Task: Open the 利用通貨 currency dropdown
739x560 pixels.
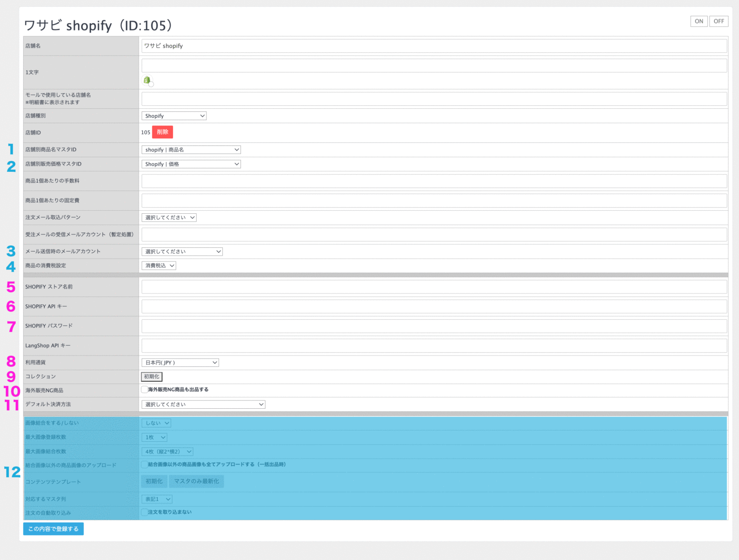Action: pos(180,362)
